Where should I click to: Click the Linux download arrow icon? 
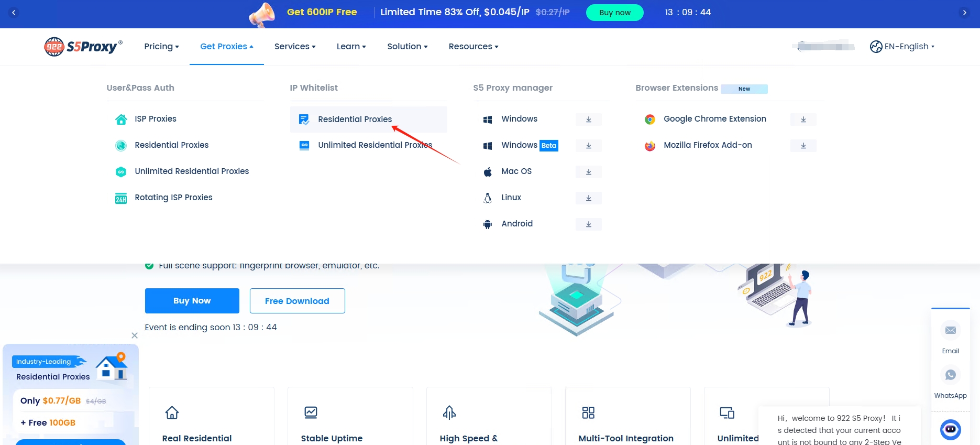pos(588,198)
